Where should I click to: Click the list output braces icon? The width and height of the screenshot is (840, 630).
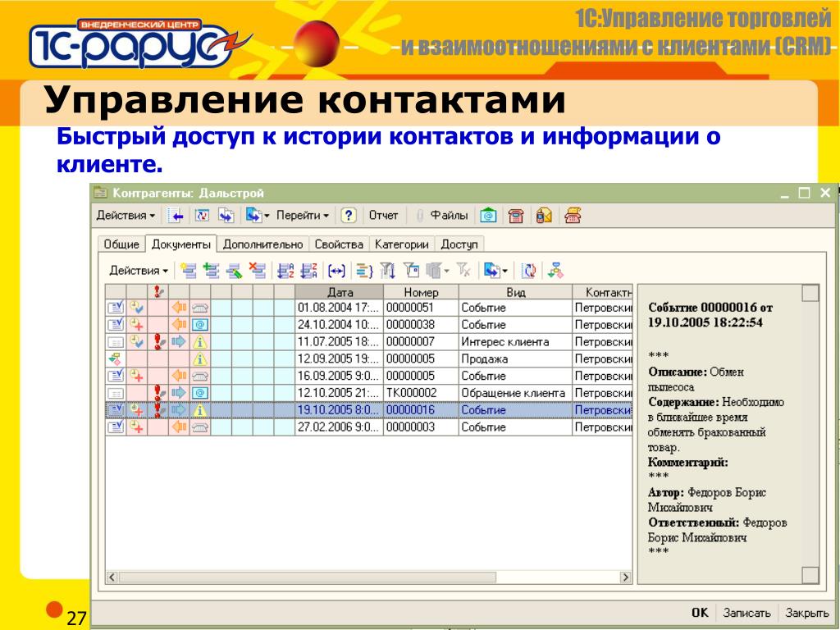coord(364,271)
